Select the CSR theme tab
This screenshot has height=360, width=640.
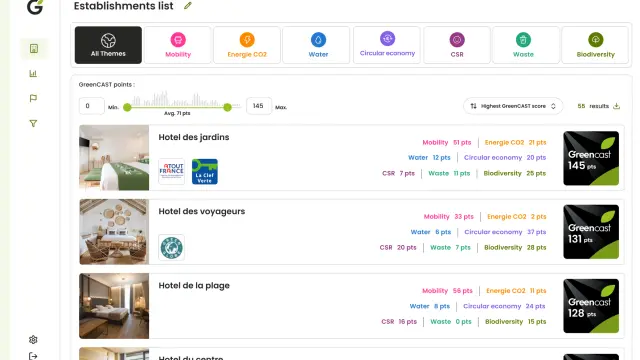pyautogui.click(x=457, y=45)
